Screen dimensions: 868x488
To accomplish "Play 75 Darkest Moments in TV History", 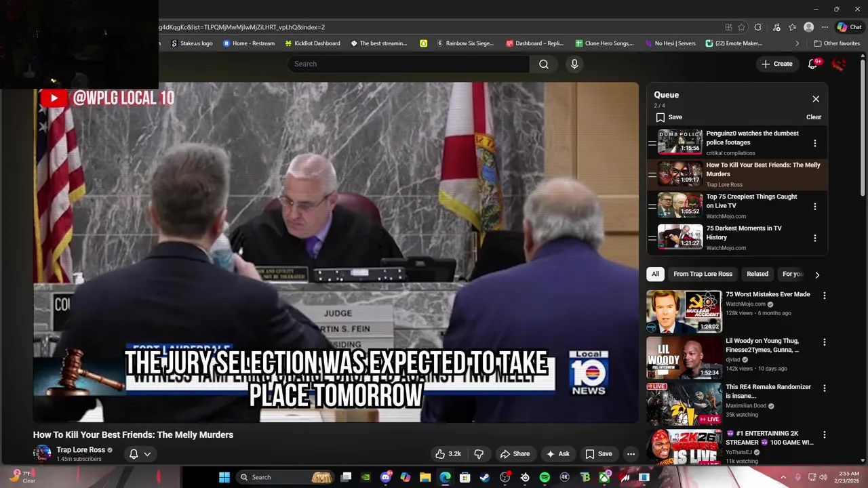I will (736, 238).
